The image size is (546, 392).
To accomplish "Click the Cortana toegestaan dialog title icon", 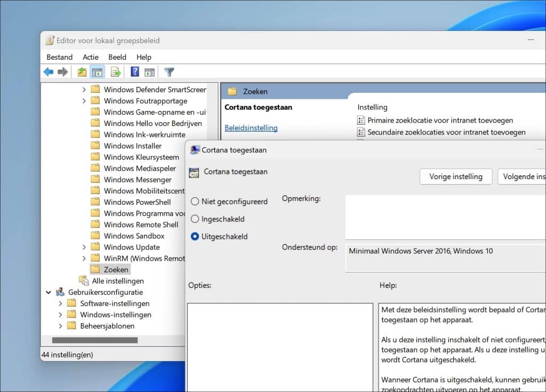I will pyautogui.click(x=195, y=150).
